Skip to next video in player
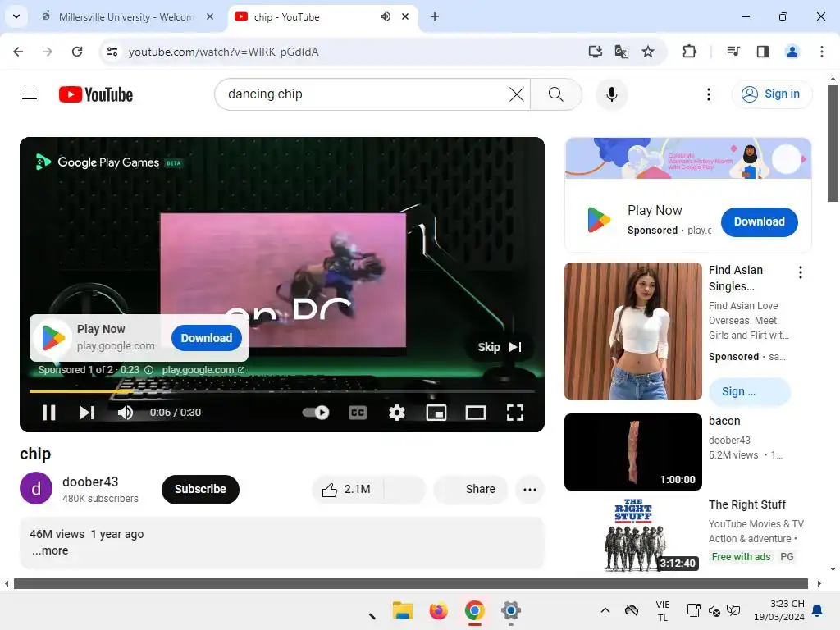840x630 pixels. click(x=87, y=413)
